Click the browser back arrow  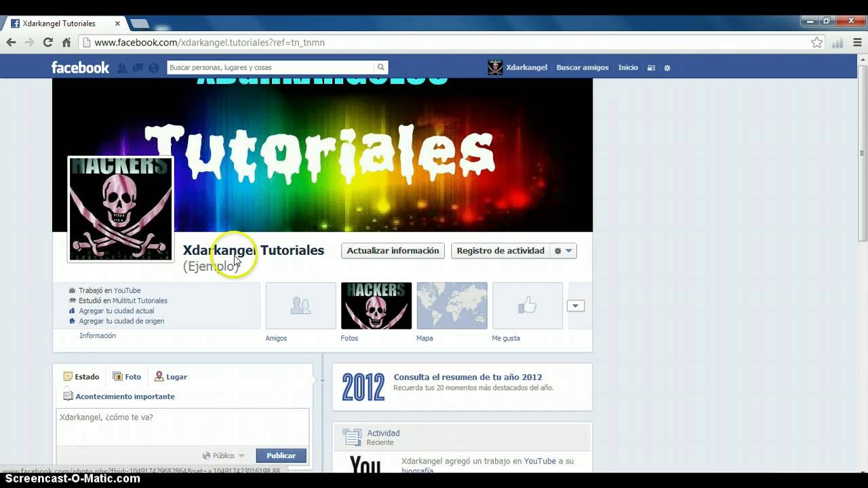coord(11,42)
